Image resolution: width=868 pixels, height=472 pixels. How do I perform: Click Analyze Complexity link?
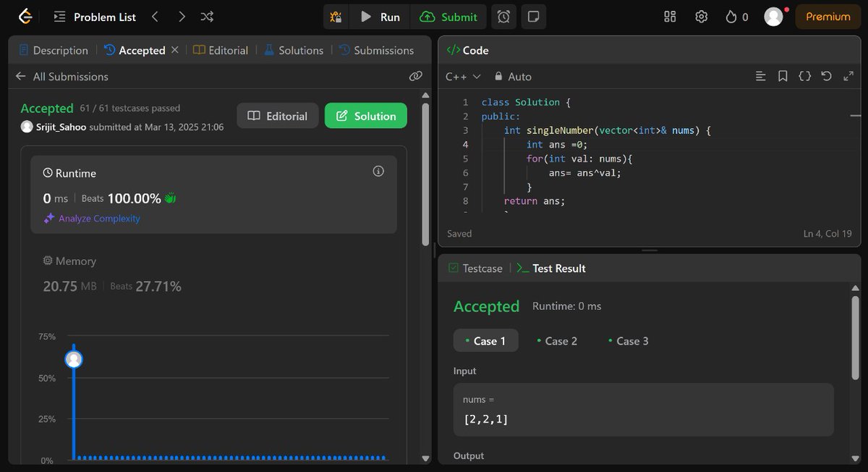point(92,218)
